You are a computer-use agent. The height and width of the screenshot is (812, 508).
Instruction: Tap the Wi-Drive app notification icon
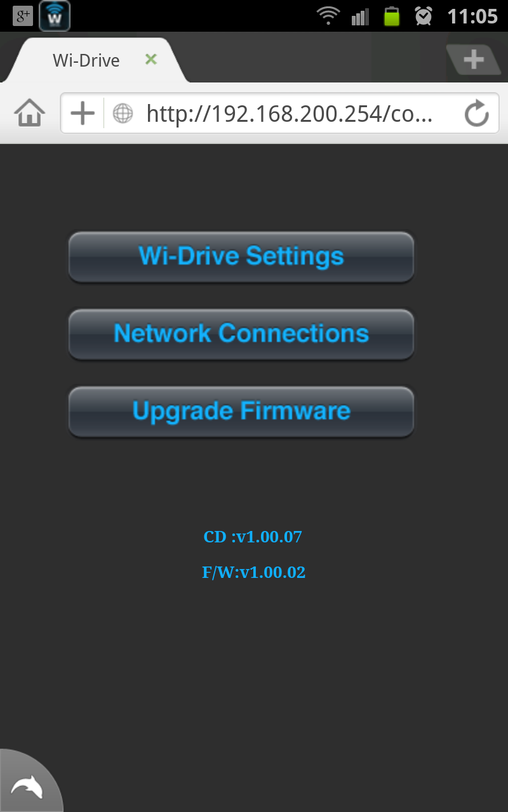pos(55,16)
